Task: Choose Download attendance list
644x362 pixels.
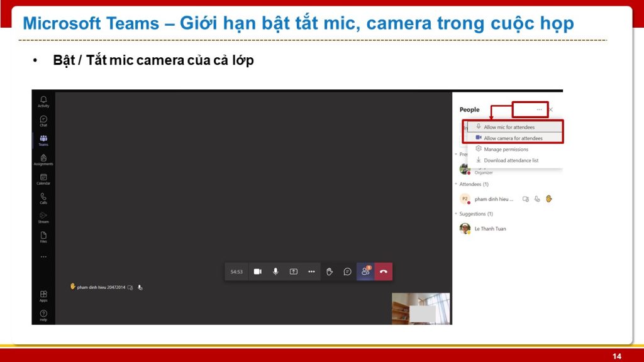Action: (x=515, y=160)
